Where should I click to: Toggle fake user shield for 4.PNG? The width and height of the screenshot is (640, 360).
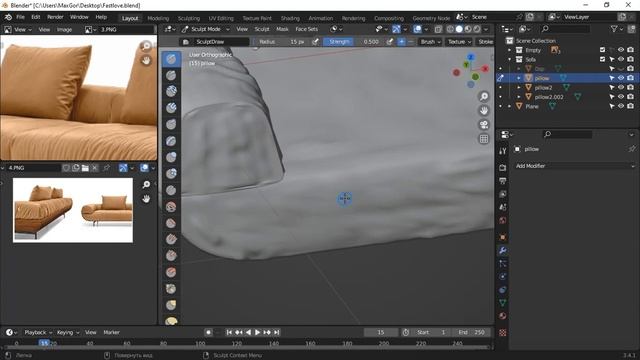pyautogui.click(x=66, y=168)
